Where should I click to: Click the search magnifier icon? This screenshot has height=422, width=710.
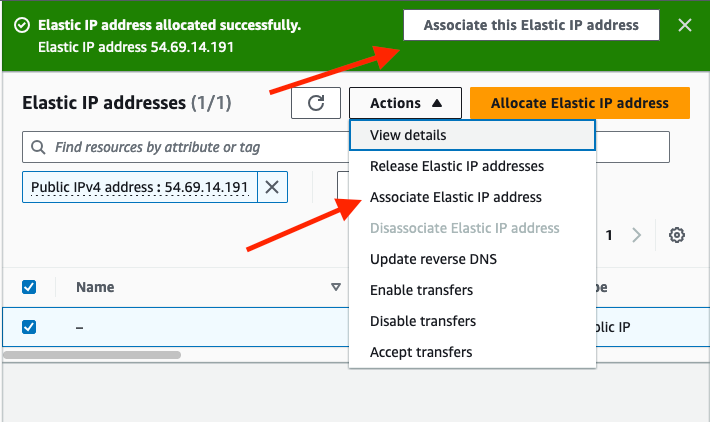pos(38,147)
